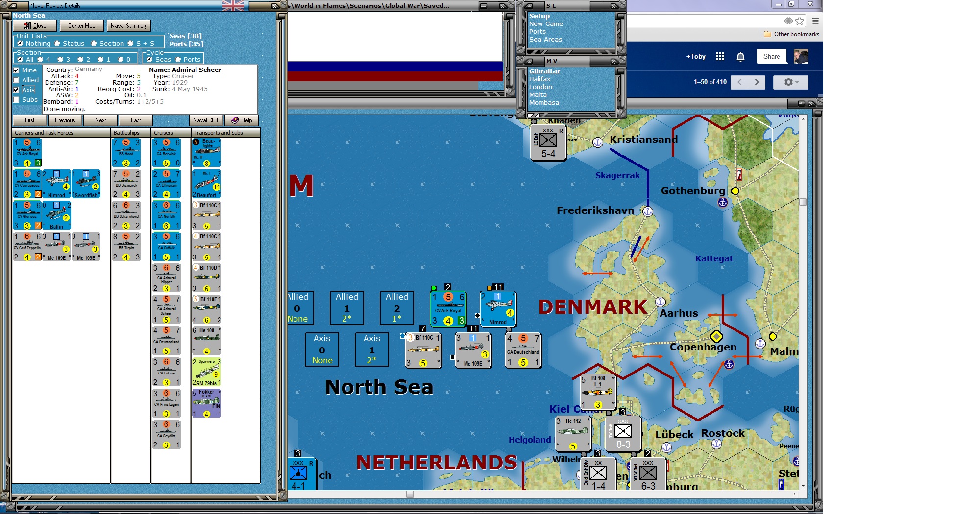Image resolution: width=980 pixels, height=514 pixels.
Task: Switch the Cycle option to Ports
Action: (178, 60)
